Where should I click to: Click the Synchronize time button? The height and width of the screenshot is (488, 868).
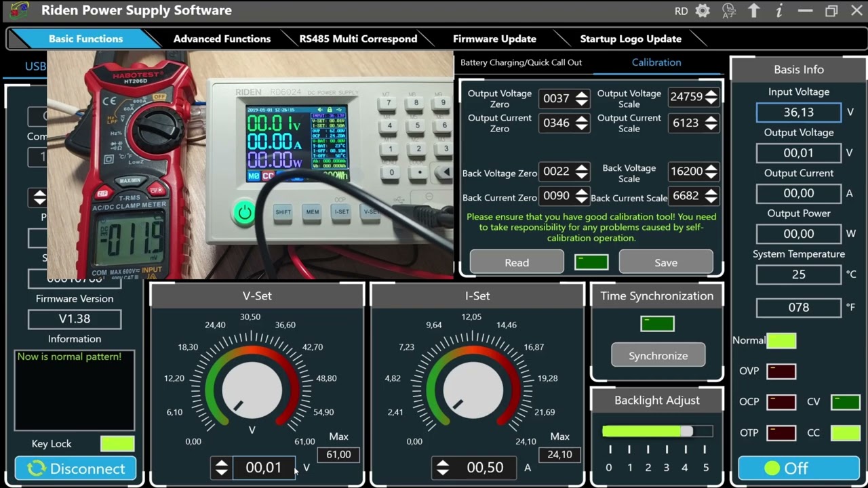coord(658,356)
